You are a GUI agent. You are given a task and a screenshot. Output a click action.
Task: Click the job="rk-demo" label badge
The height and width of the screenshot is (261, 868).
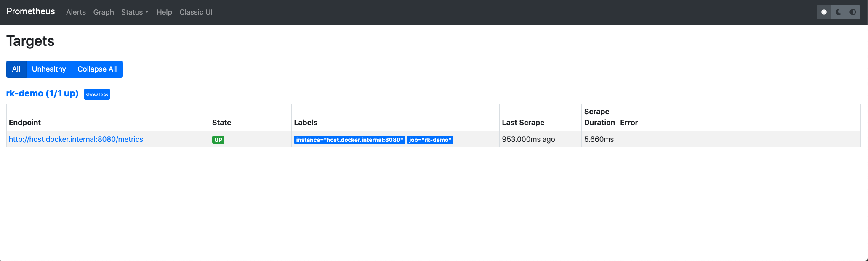(430, 140)
